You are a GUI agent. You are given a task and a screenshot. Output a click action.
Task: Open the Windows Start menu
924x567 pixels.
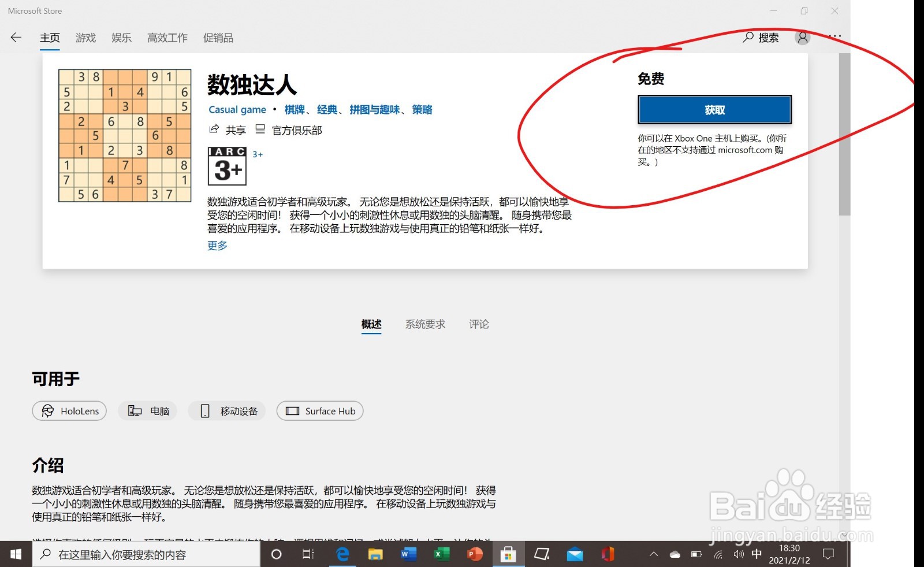(16, 554)
